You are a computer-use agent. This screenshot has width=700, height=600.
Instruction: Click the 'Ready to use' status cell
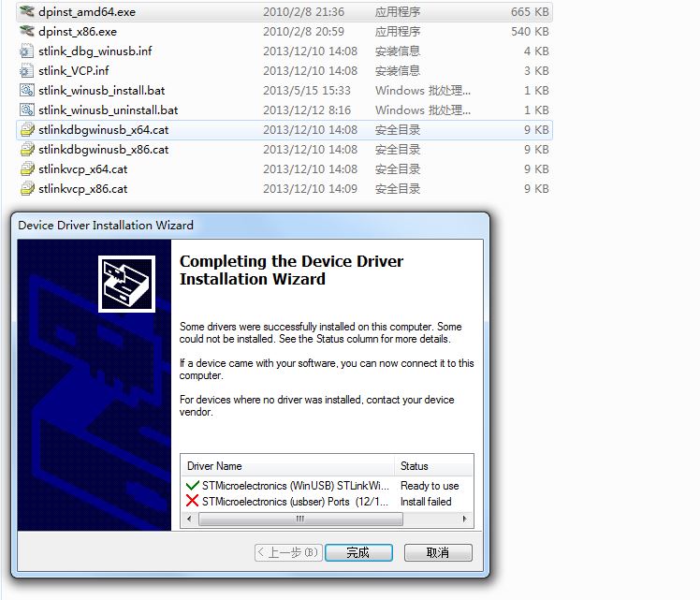tap(430, 485)
